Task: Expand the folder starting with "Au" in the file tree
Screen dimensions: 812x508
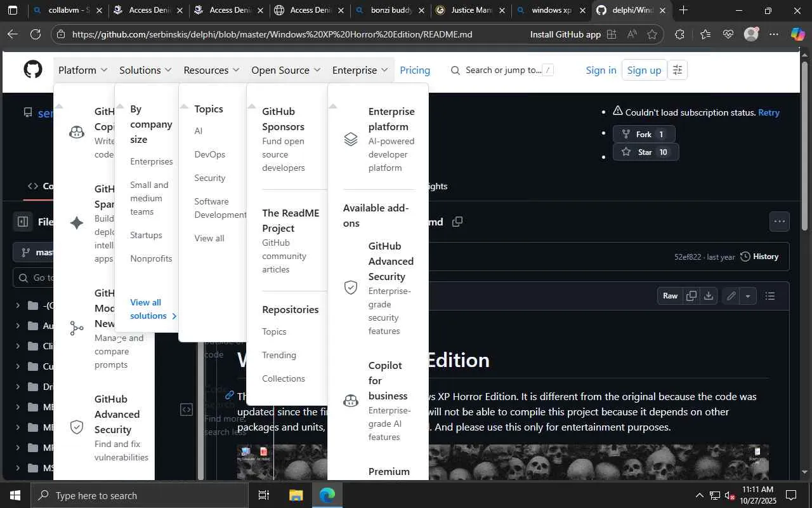Action: [17, 326]
